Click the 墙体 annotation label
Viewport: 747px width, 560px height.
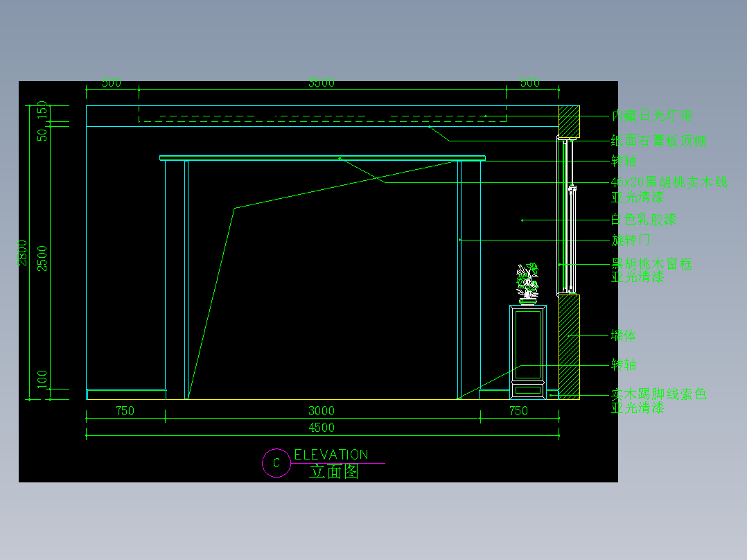[x=623, y=336]
